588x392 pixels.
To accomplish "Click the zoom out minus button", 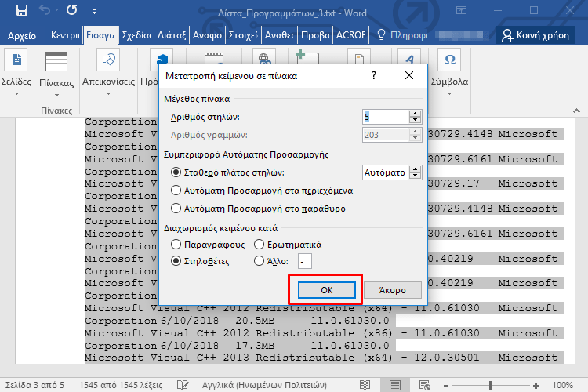I will 446,385.
